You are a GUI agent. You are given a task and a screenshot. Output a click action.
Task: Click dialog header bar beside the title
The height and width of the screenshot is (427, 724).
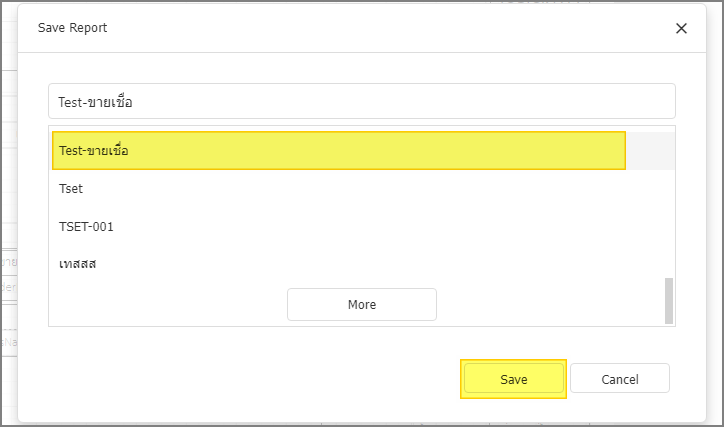pos(388,28)
